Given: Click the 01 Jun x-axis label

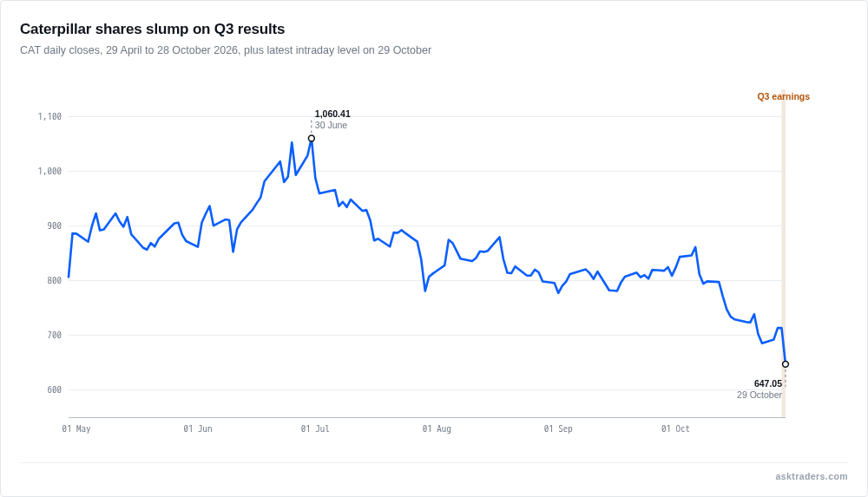Looking at the screenshot, I should [x=198, y=429].
